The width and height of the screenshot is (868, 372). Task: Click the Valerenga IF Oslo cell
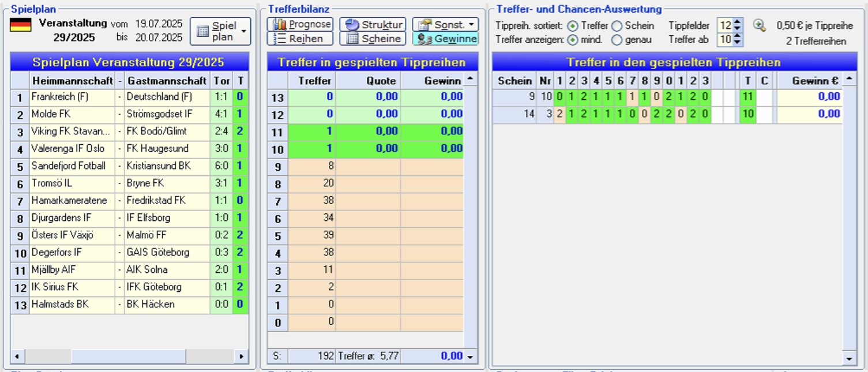pos(72,149)
